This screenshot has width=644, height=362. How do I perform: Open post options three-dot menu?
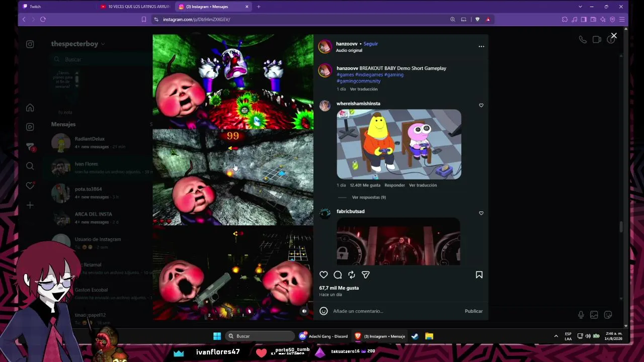coord(481,46)
